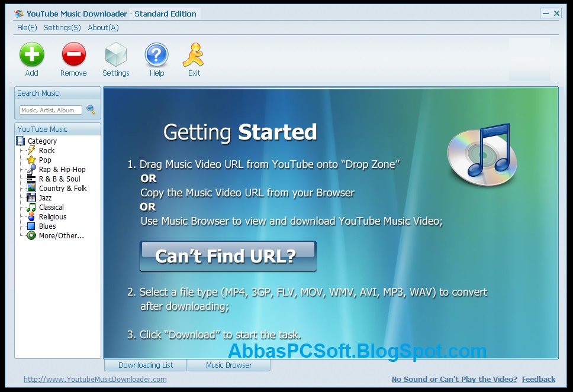Select the Rock category label
Viewport: 573px width, 392px height.
47,150
